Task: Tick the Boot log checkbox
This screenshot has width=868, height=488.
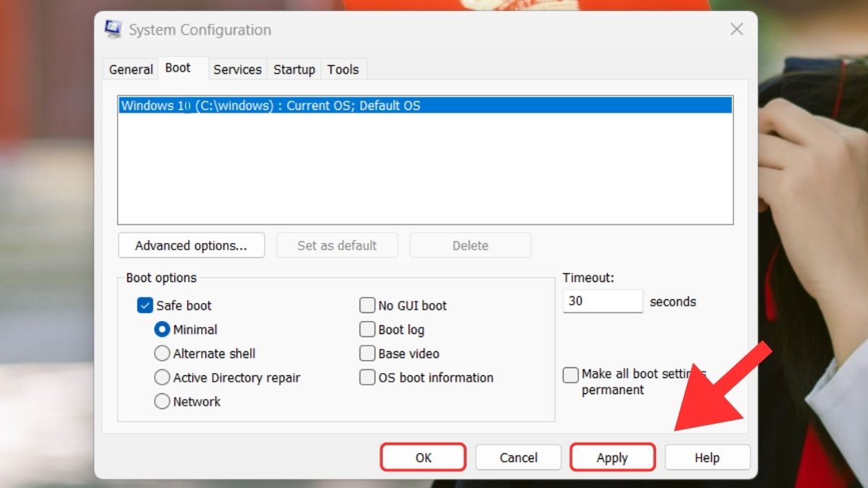Action: [367, 329]
